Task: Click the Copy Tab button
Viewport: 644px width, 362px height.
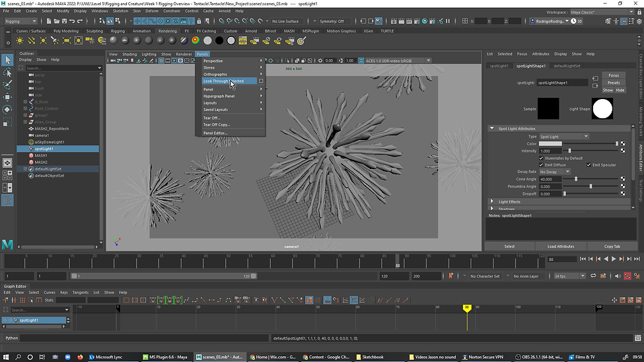Action: coord(612,246)
